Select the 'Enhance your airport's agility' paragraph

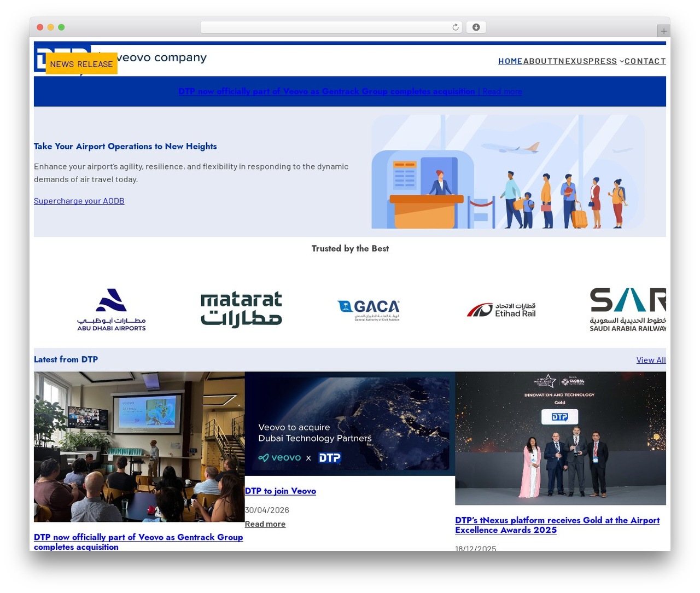tap(191, 173)
